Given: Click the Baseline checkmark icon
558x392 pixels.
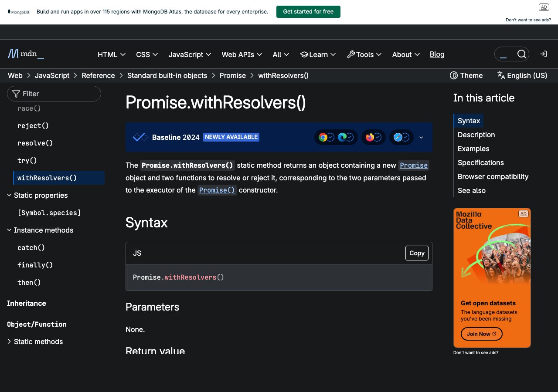Looking at the screenshot, I should 140,137.
